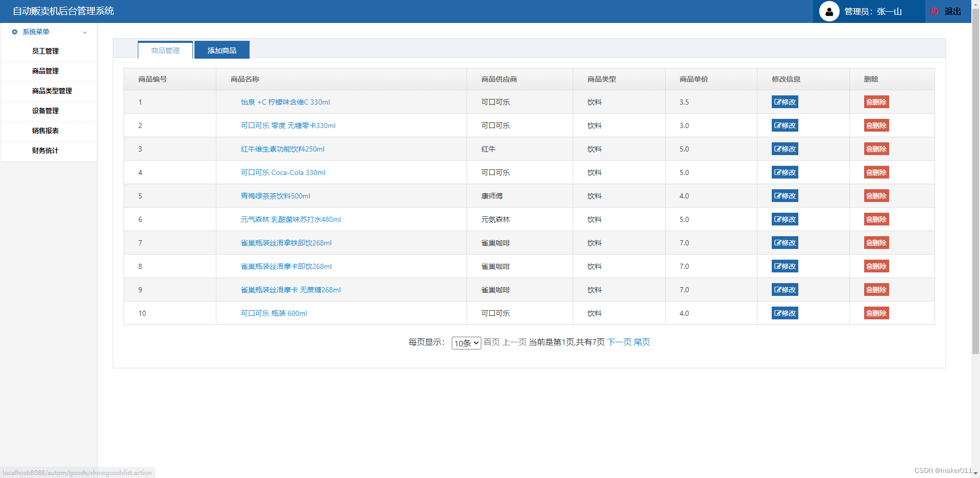Delete product 9 无蔗糖 with 删除
This screenshot has width=980, height=478.
[x=876, y=290]
